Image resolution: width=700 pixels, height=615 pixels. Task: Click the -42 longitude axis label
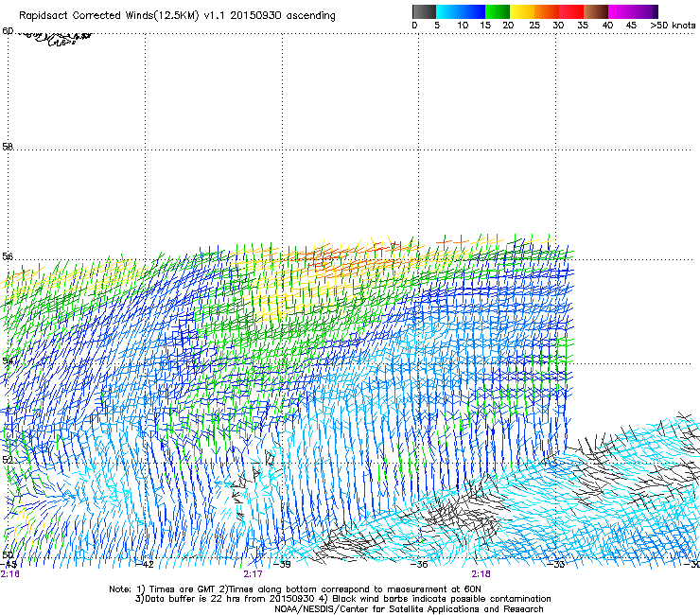point(145,565)
